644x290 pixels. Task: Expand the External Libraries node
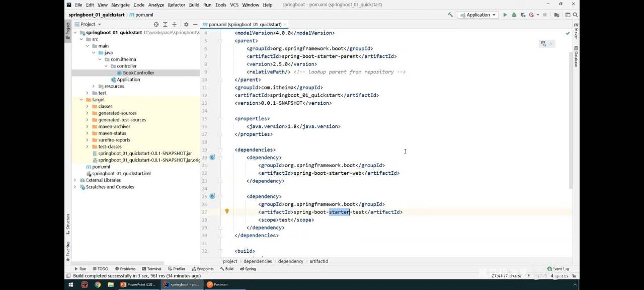point(75,180)
